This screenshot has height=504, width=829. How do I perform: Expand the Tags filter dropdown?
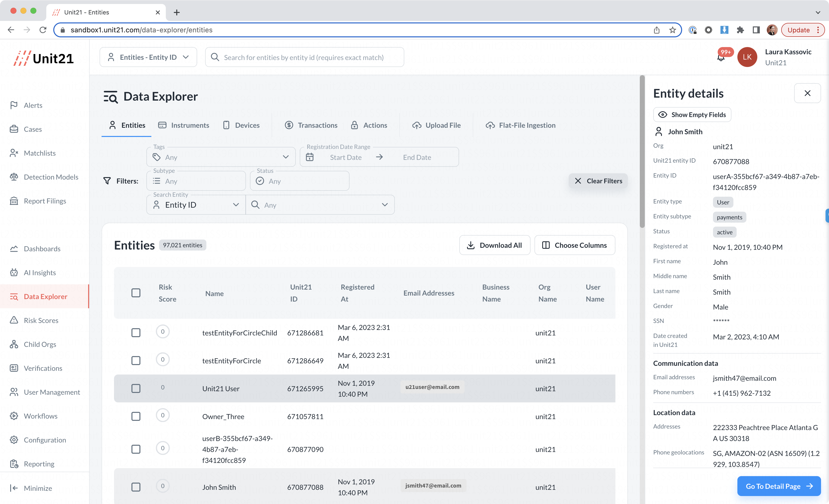[286, 157]
